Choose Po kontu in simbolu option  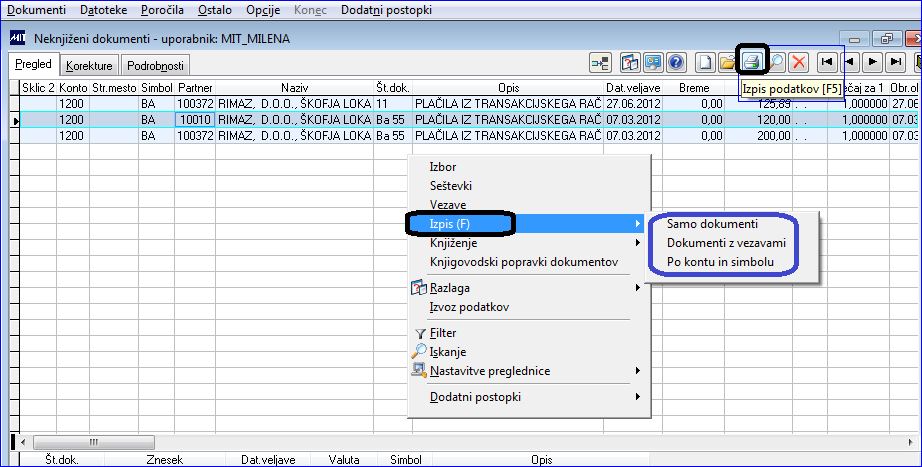tap(720, 262)
